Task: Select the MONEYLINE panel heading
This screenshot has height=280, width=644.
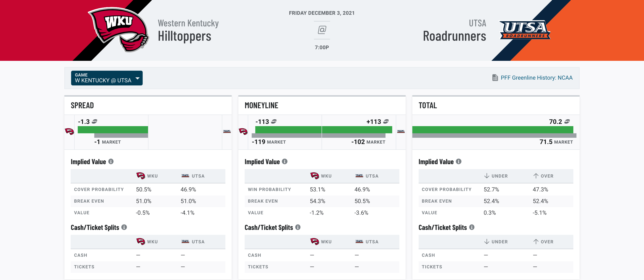Action: pyautogui.click(x=261, y=106)
